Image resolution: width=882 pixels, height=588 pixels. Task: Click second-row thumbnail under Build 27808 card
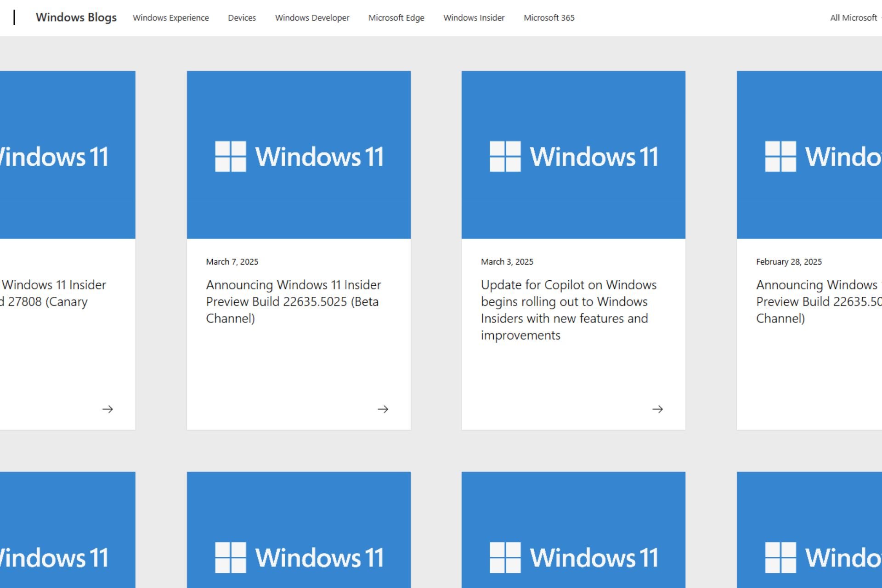pos(68,530)
